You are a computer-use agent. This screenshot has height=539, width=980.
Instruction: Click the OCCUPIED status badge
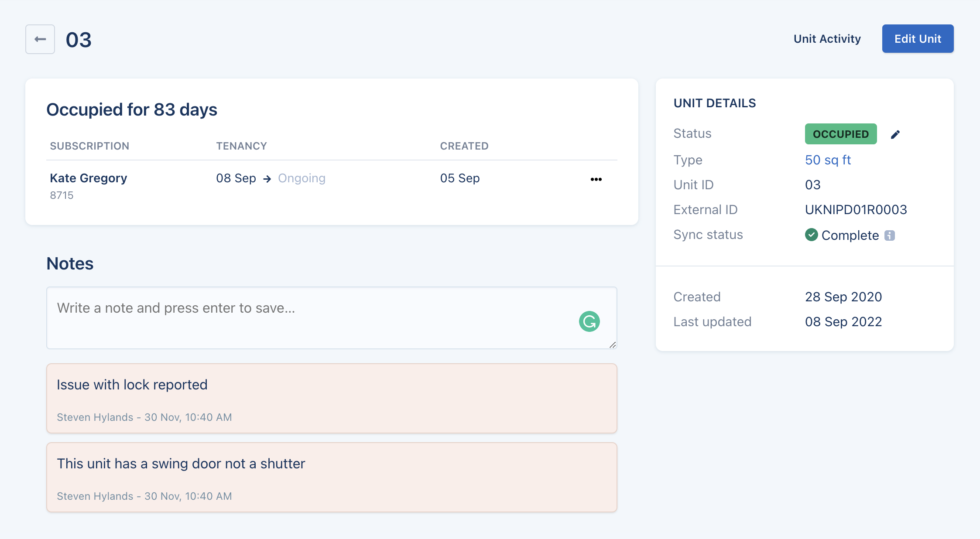coord(840,134)
